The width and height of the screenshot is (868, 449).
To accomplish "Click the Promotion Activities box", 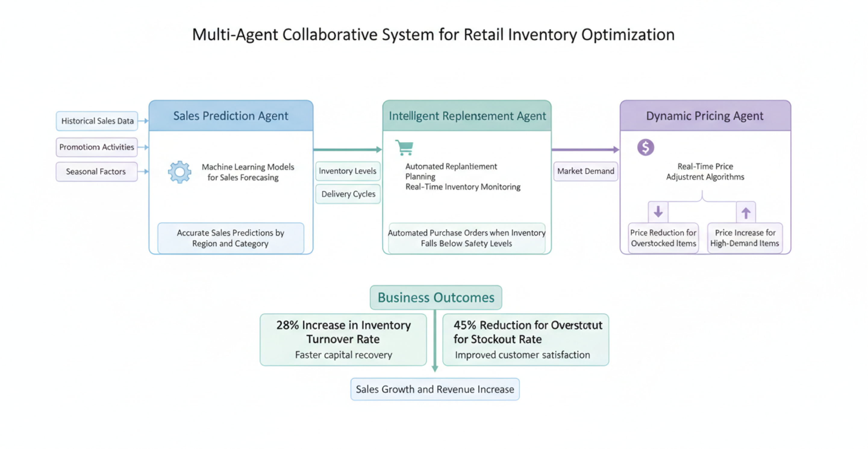I will tap(97, 147).
